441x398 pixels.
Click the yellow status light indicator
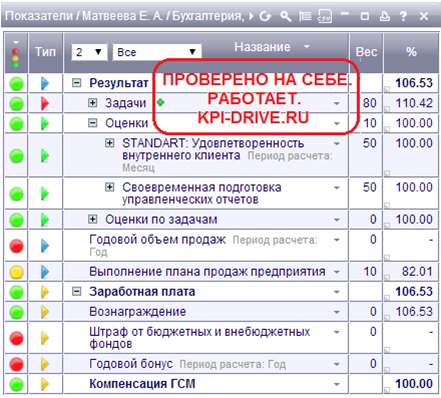[16, 272]
